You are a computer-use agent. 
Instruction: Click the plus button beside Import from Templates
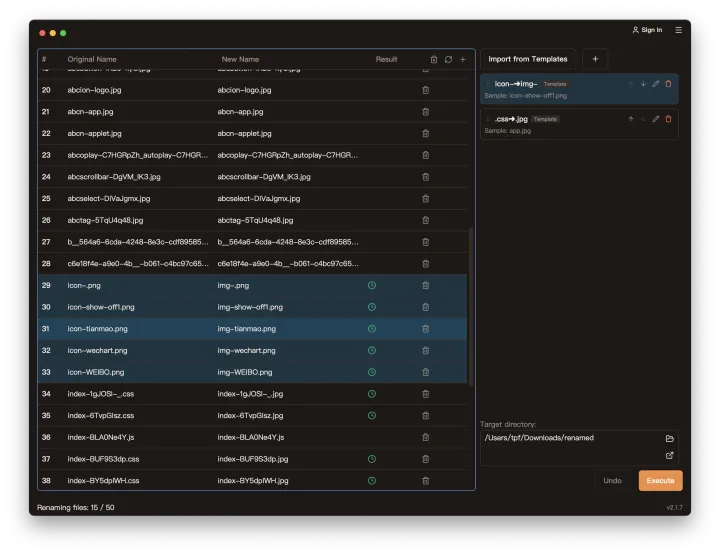tap(595, 59)
